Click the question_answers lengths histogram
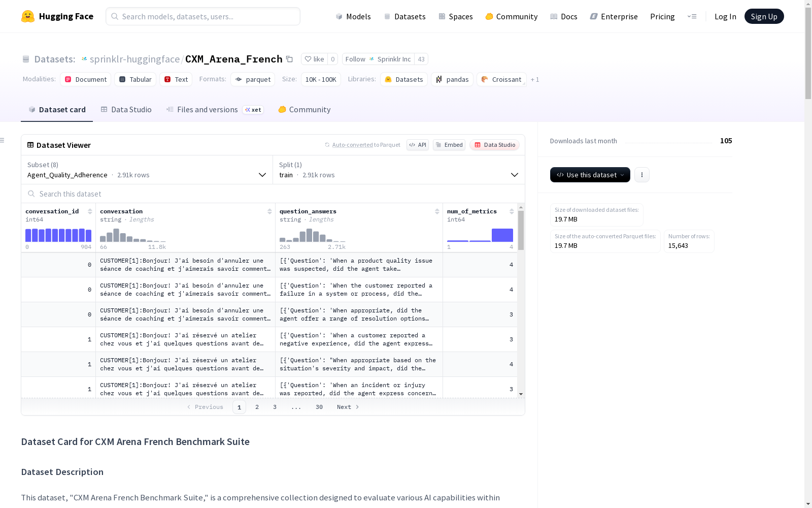Viewport: 812px width, 508px height. point(313,235)
